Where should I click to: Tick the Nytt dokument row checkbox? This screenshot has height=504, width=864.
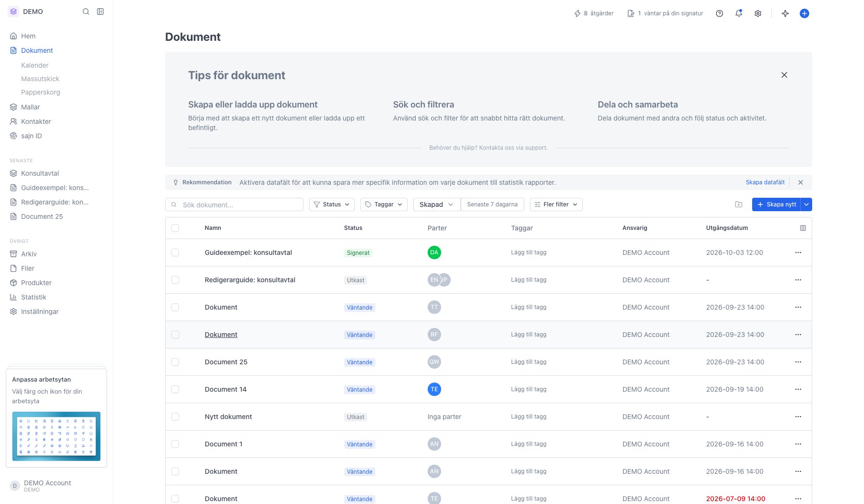pos(175,417)
